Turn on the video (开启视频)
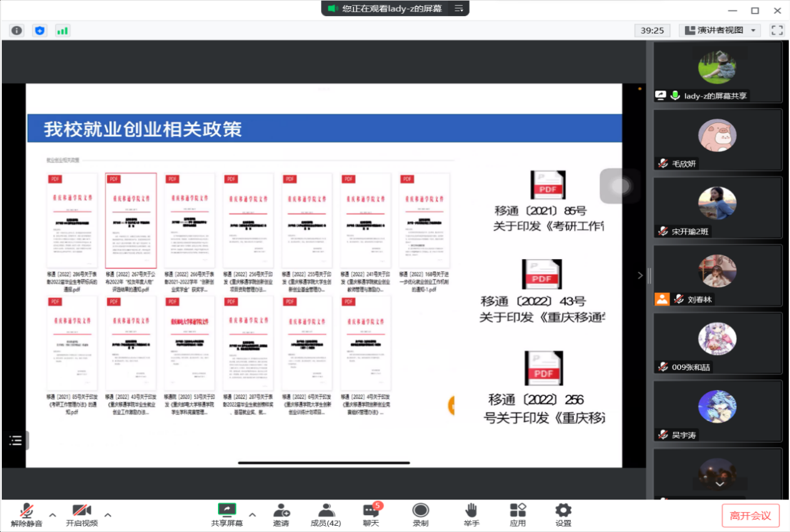Viewport: 790px width, 532px height. pos(82,515)
